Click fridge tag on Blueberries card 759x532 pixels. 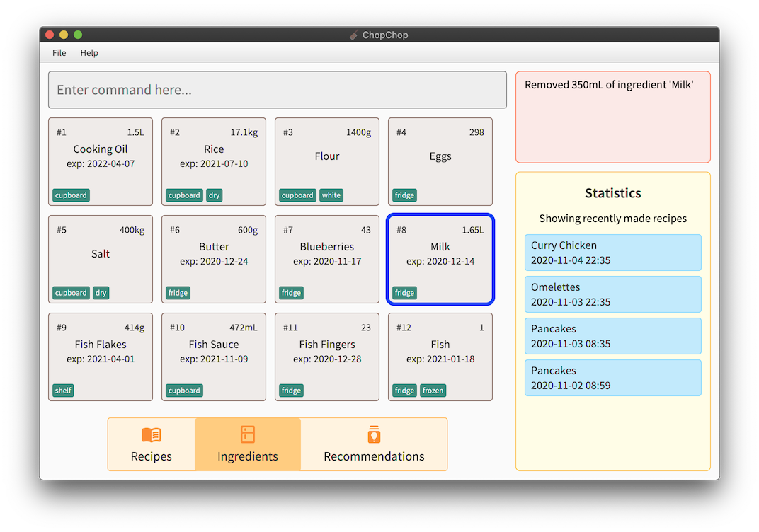pos(292,293)
